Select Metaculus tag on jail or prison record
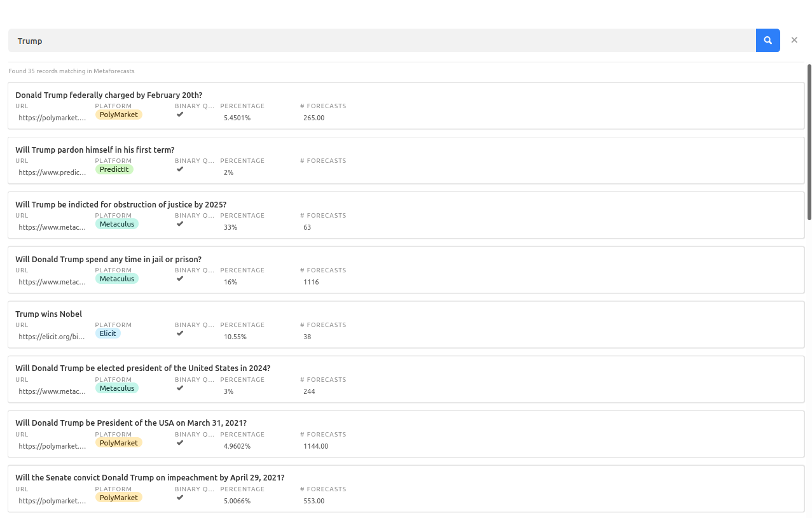The image size is (812, 518). (117, 279)
